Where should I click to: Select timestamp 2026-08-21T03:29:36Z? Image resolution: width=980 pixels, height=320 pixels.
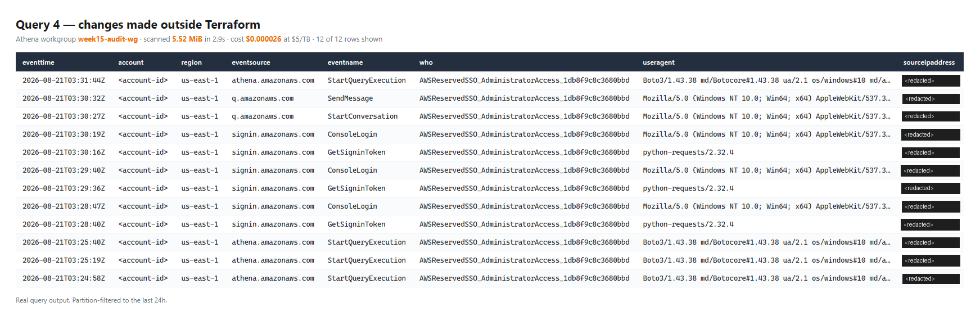(x=64, y=188)
